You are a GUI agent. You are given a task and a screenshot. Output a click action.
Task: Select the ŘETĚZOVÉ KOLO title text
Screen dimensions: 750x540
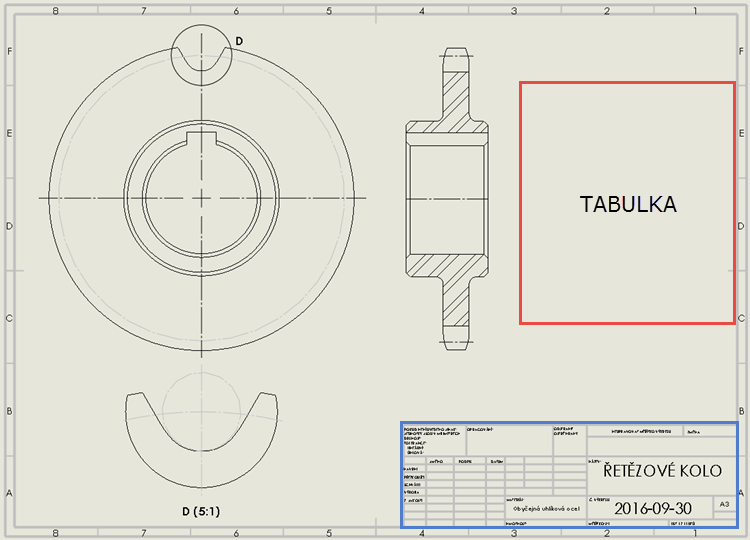[662, 471]
